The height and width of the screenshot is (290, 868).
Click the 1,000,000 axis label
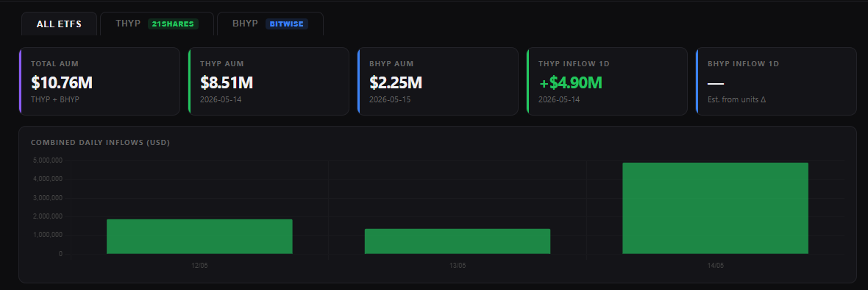click(48, 236)
